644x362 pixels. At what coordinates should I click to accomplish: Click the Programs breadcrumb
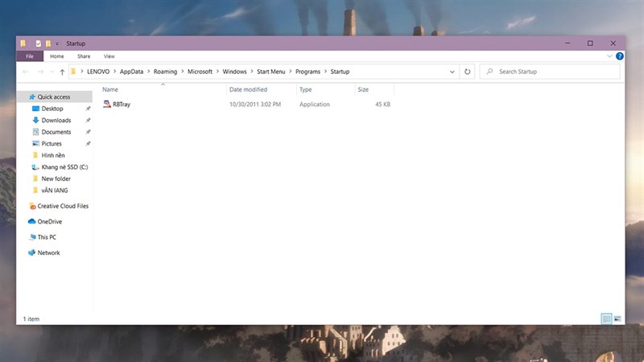point(308,72)
